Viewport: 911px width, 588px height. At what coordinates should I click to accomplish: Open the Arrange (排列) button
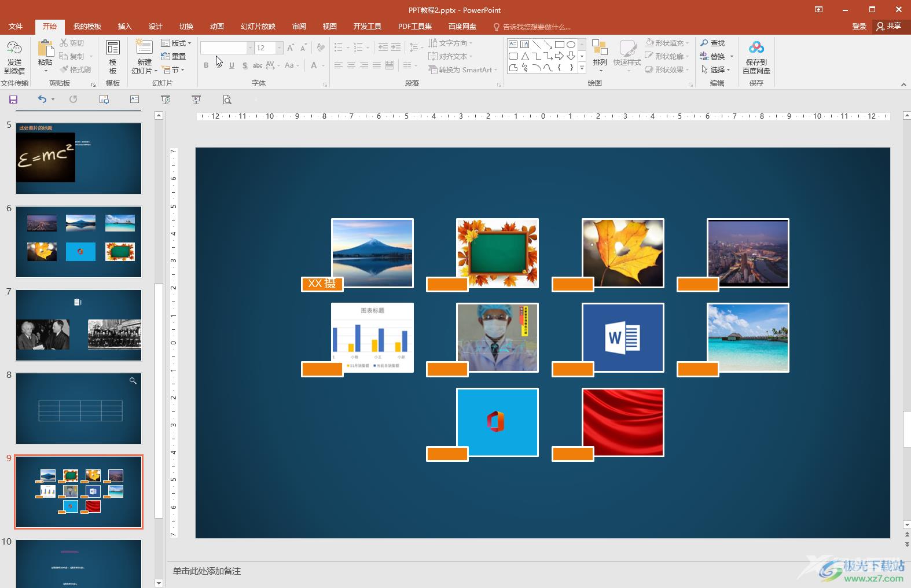[600, 56]
